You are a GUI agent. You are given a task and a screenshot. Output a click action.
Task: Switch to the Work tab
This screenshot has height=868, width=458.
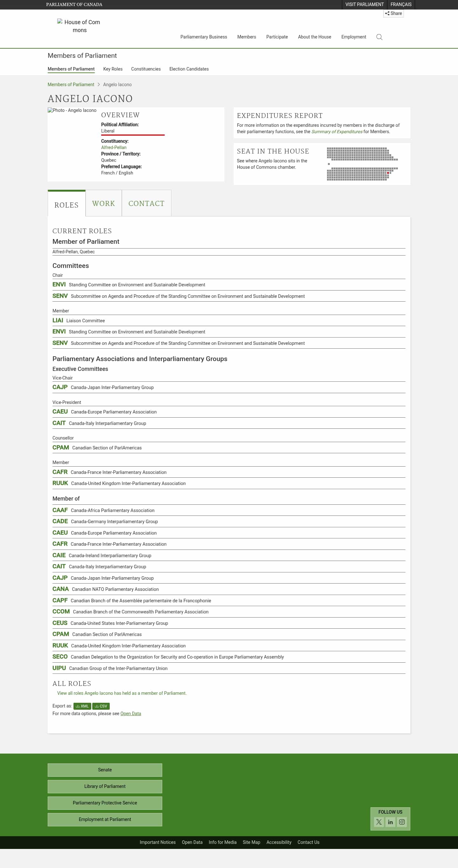click(x=104, y=203)
